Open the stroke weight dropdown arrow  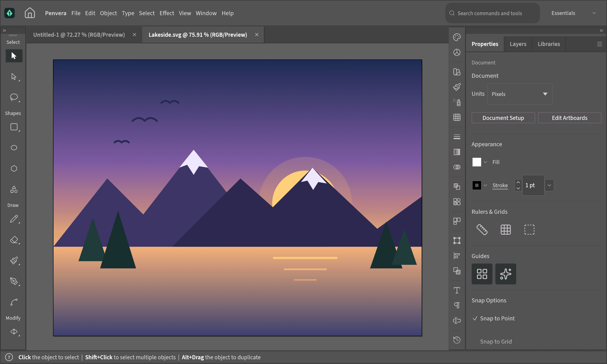pyautogui.click(x=549, y=185)
